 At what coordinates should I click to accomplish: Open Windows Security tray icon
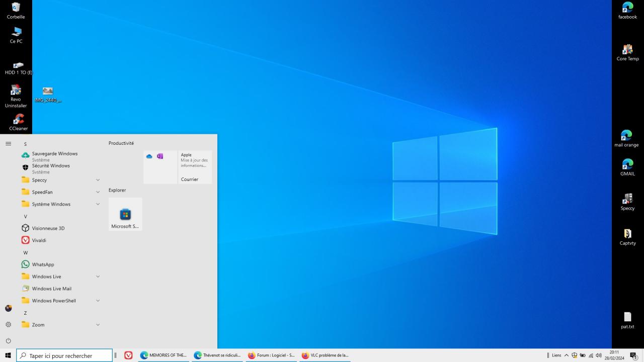(574, 355)
